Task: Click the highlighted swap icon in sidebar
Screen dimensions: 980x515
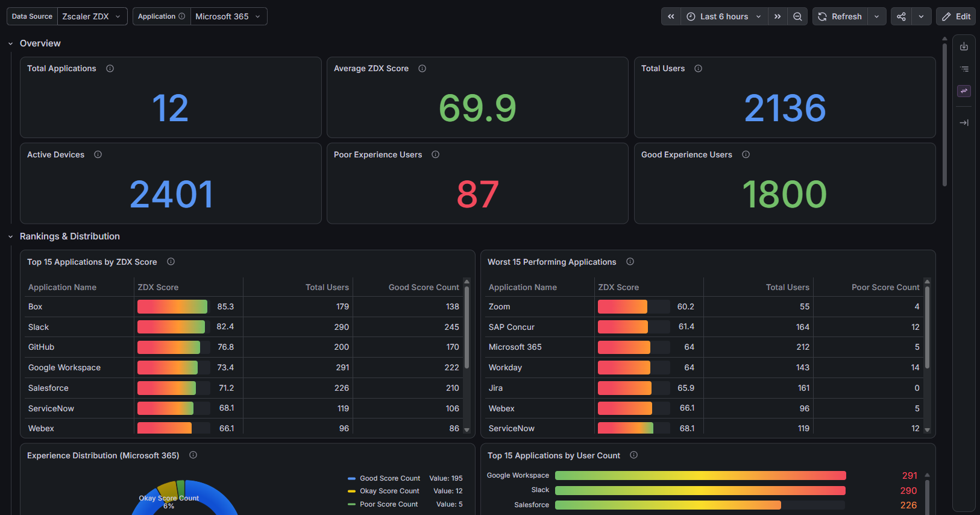Action: coord(964,91)
